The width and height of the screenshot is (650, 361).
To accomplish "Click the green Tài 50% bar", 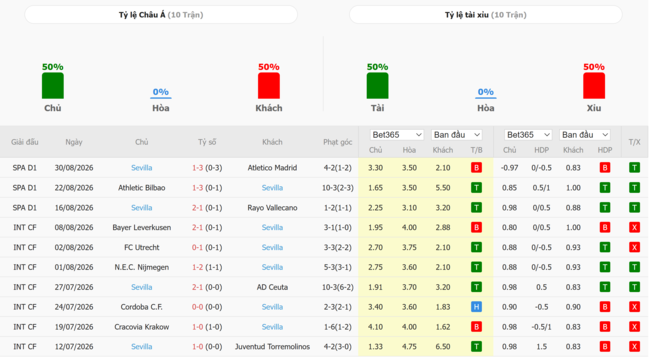I will [x=377, y=86].
